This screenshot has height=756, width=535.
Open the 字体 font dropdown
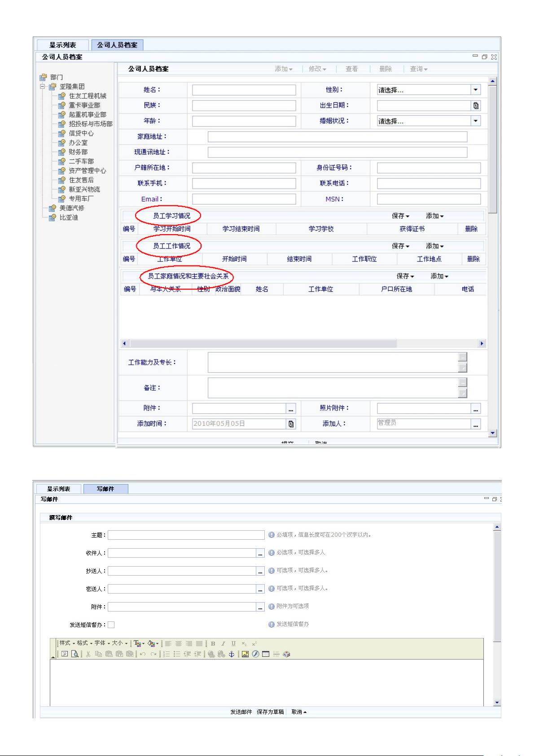click(x=102, y=643)
